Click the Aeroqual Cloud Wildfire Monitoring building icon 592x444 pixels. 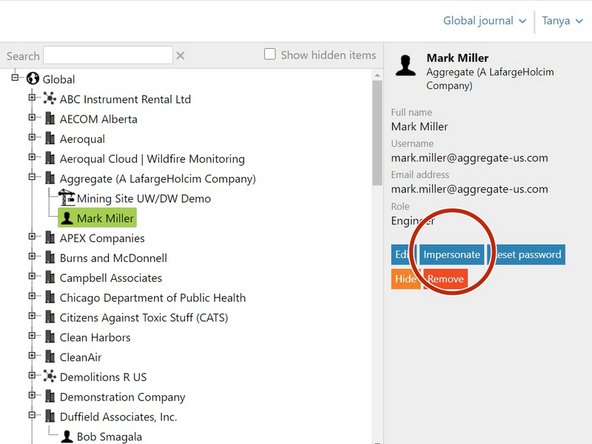(50, 158)
